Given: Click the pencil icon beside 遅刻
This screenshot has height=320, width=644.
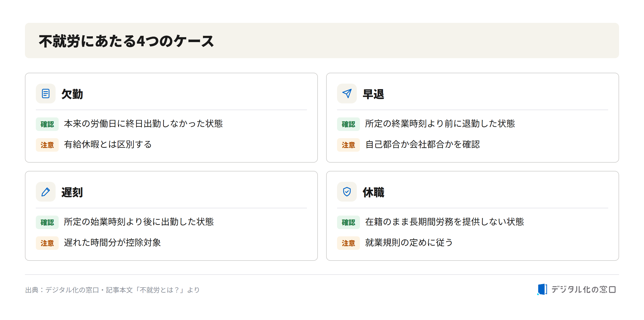Looking at the screenshot, I should tap(46, 192).
